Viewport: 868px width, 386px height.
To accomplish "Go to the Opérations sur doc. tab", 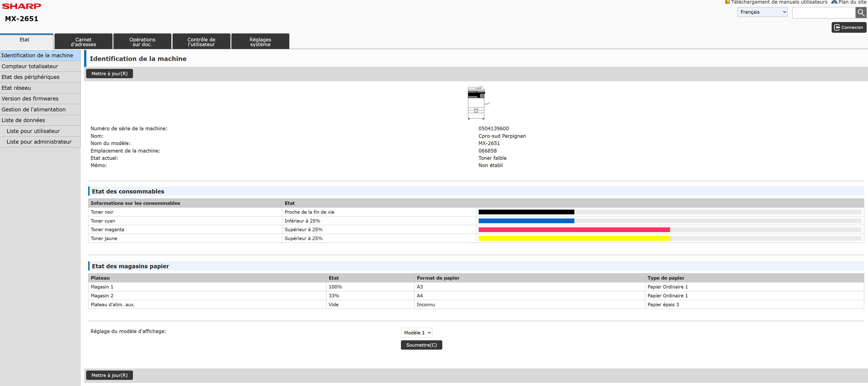I will pyautogui.click(x=142, y=42).
